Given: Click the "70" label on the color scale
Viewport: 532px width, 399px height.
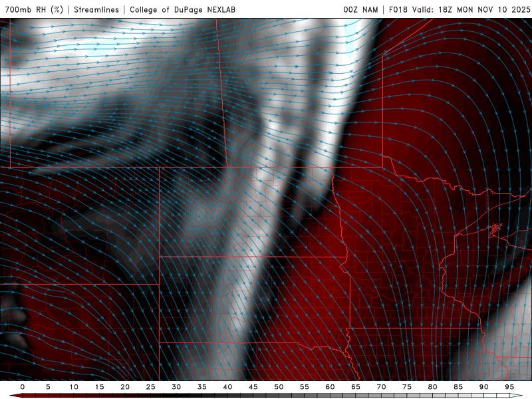Looking at the screenshot, I should click(x=381, y=387).
